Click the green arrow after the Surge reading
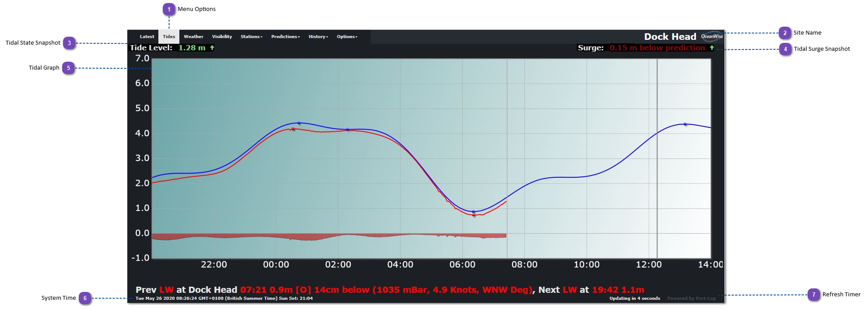The height and width of the screenshot is (309, 868). [712, 48]
